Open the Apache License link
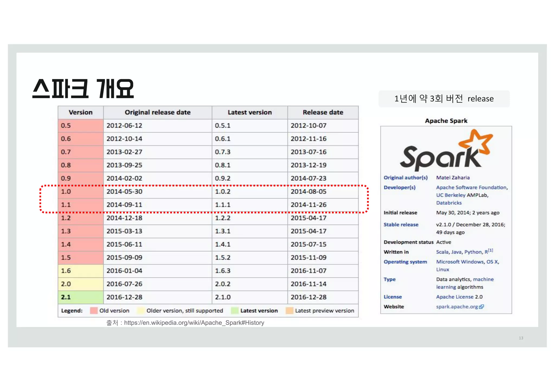 click(x=455, y=297)
